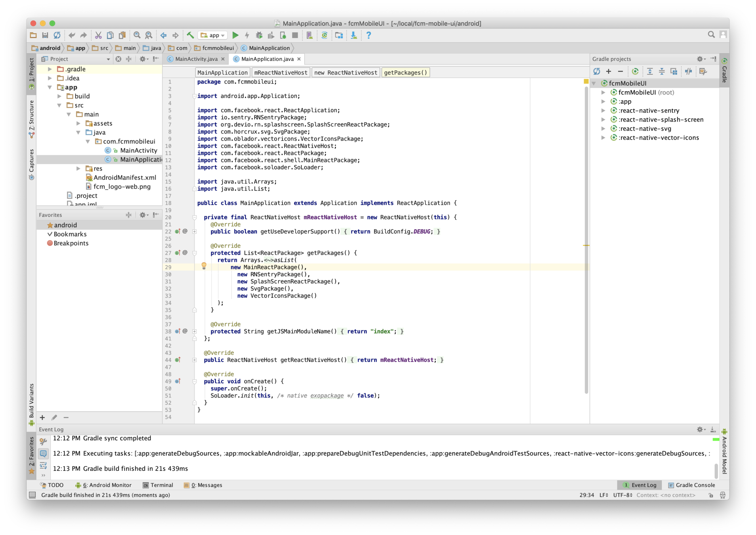This screenshot has width=756, height=535.
Task: Expand all in Gradle projects panel
Action: [650, 71]
